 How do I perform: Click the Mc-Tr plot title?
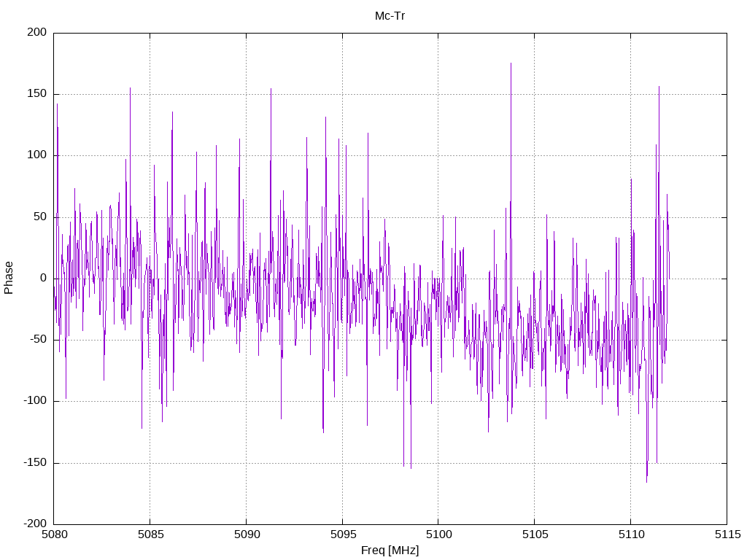(x=390, y=16)
